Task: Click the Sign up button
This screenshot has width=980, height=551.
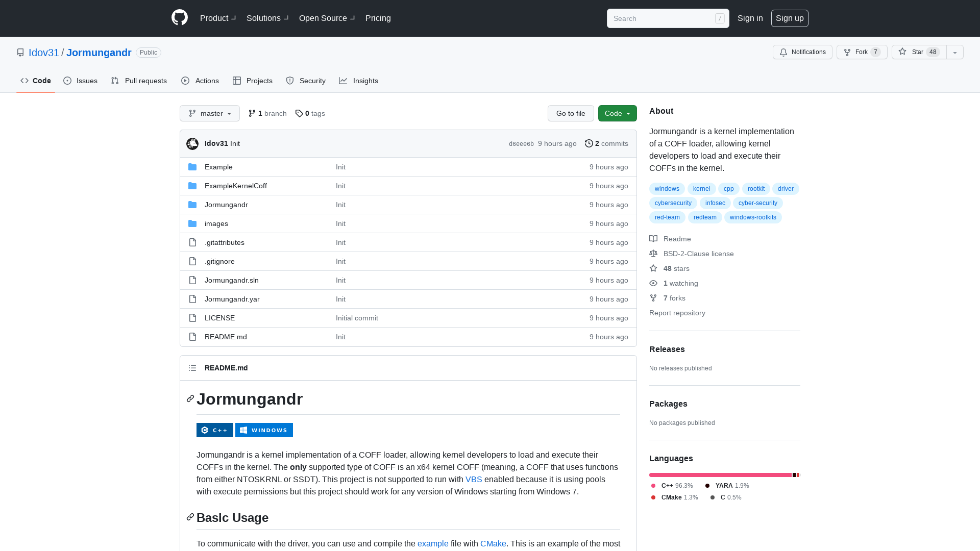Action: [x=790, y=18]
